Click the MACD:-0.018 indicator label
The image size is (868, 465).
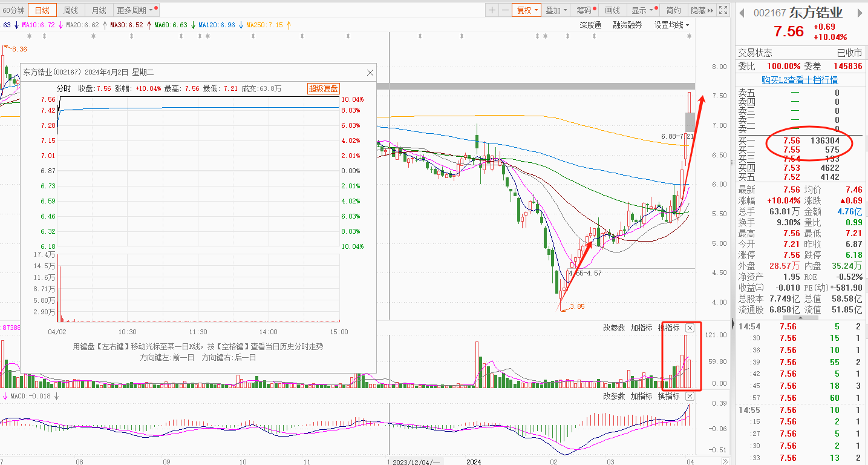coord(31,396)
